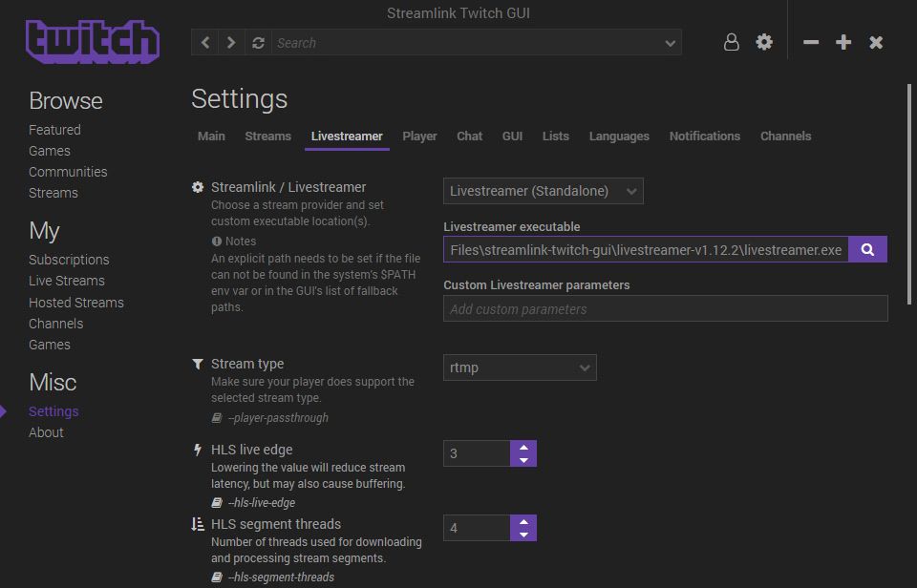Viewport: 917px width, 588px height.
Task: Go forward with the right arrow button
Action: tap(231, 43)
